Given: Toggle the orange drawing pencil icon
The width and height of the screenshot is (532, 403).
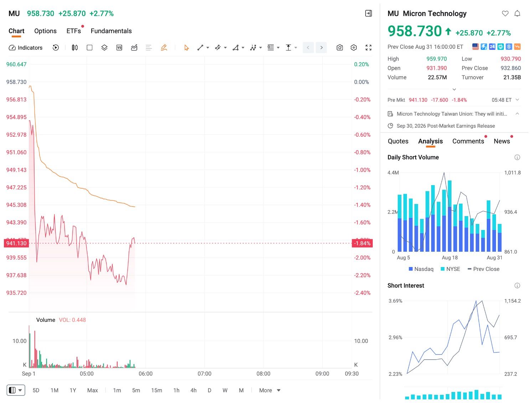Looking at the screenshot, I should [164, 48].
